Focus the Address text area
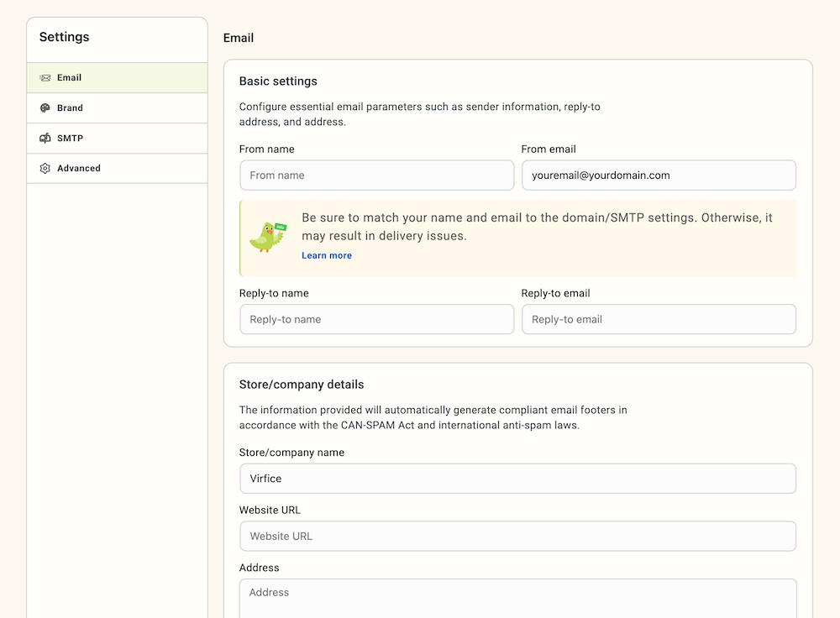Image resolution: width=840 pixels, height=618 pixels. tap(517, 598)
